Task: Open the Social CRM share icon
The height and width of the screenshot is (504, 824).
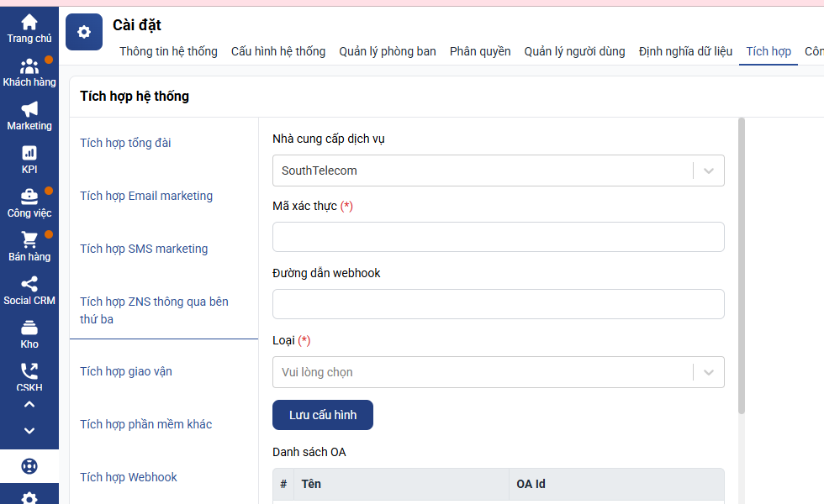Action: pos(29,284)
